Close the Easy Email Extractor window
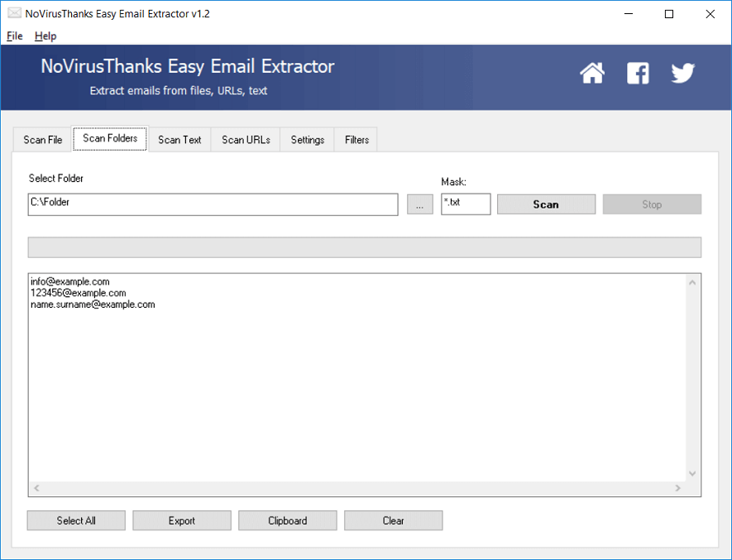This screenshot has width=732, height=560. point(710,14)
